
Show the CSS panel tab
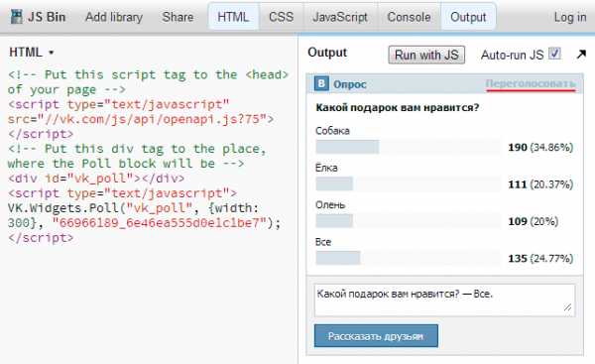pos(281,17)
